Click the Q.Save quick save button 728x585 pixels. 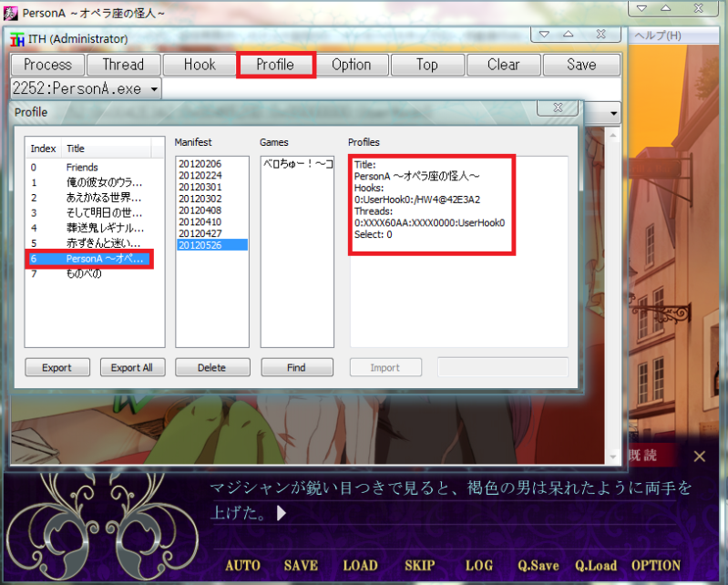click(538, 566)
